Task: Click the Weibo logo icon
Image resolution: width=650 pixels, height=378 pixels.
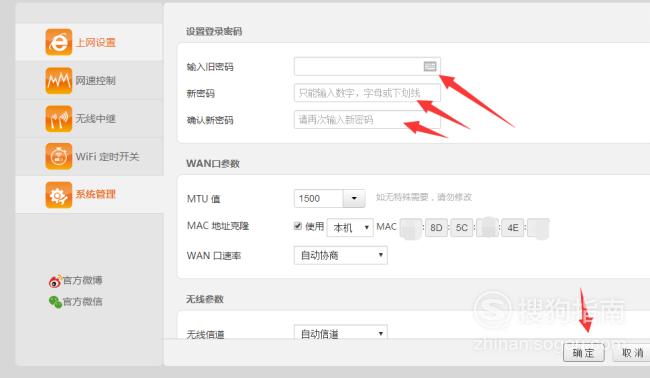Action: pyautogui.click(x=54, y=281)
